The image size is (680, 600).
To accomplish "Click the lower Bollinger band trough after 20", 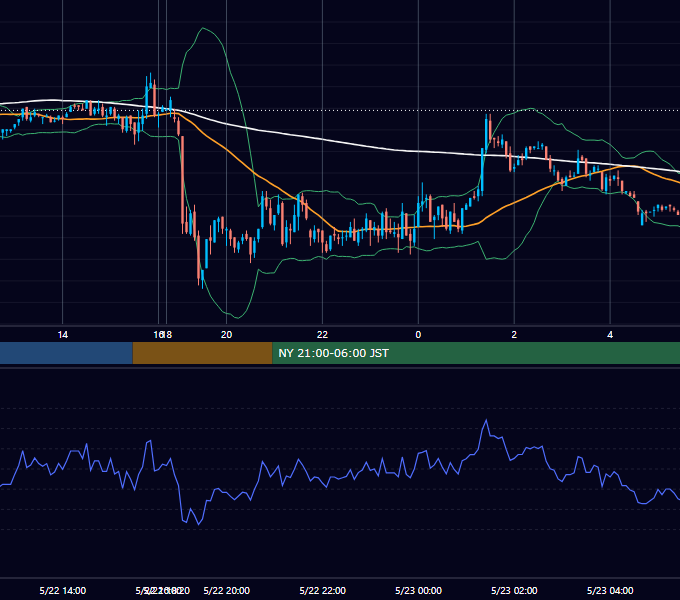I will (x=238, y=317).
